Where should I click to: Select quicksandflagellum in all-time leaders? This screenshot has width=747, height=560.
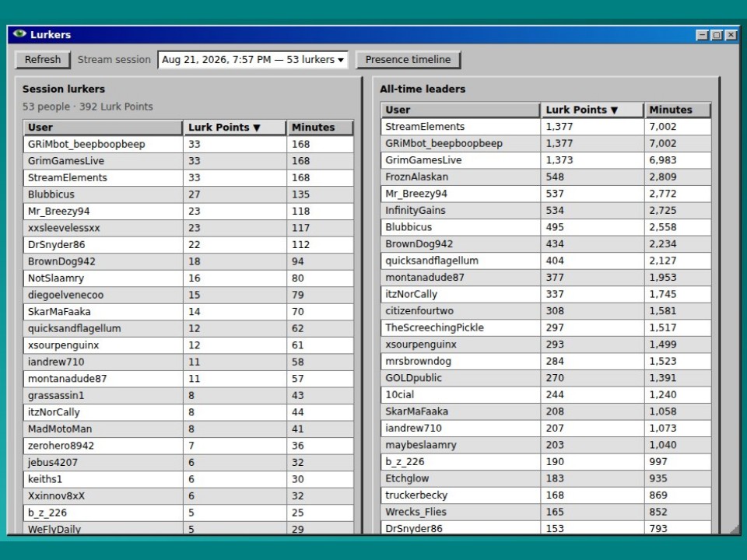pos(546,261)
